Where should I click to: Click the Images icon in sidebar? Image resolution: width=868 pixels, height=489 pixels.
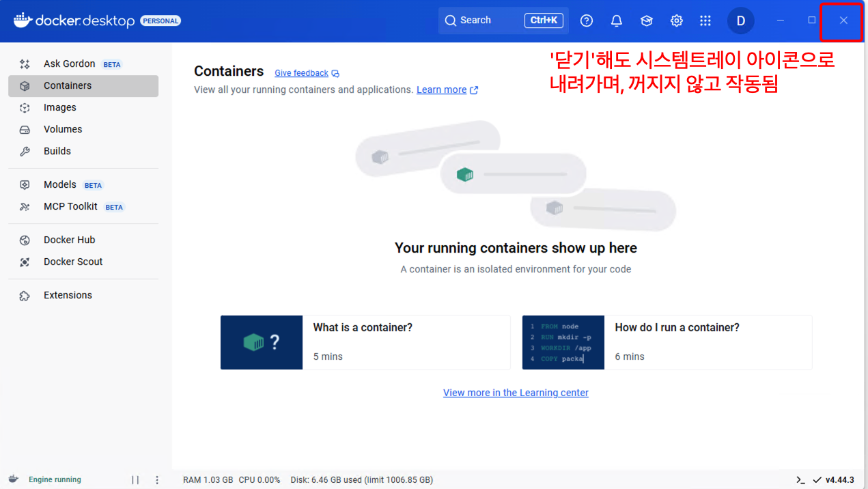[25, 108]
